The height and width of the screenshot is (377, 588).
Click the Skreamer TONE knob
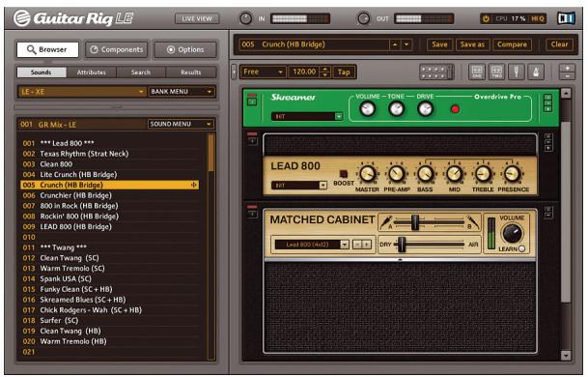(x=396, y=109)
